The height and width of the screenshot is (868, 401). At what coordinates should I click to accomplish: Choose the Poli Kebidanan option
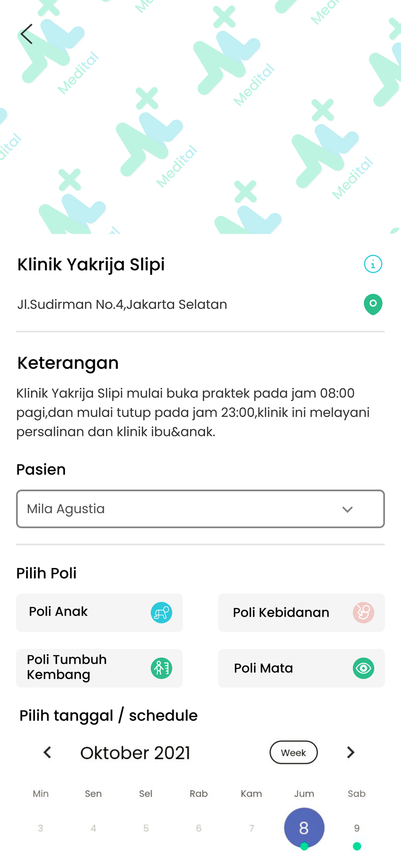pyautogui.click(x=281, y=612)
